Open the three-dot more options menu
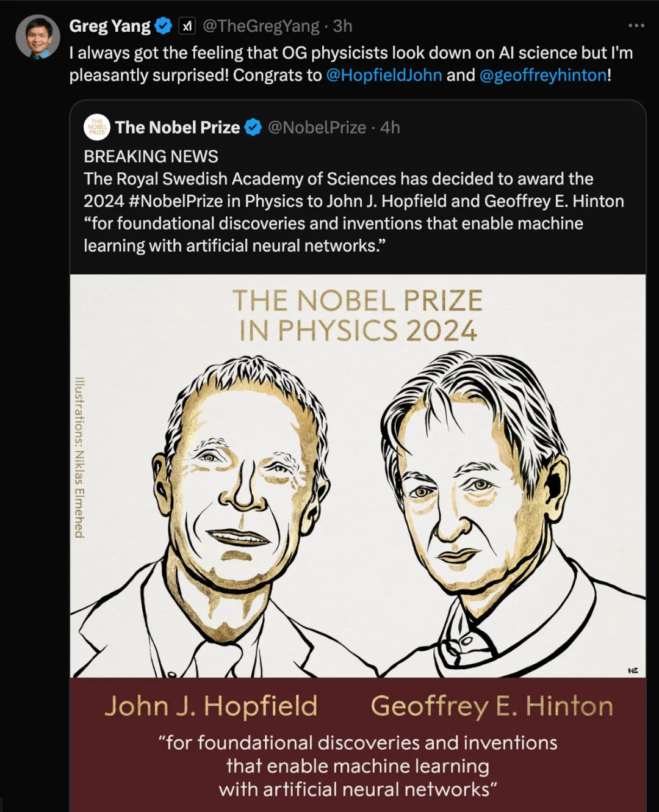Image resolution: width=659 pixels, height=812 pixels. pos(636,26)
